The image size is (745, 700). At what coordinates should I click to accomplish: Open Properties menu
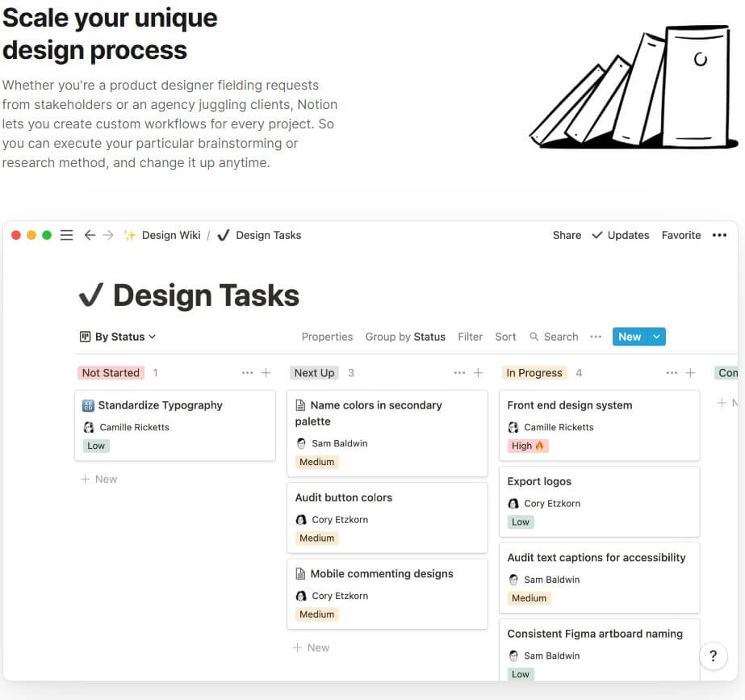click(x=327, y=337)
